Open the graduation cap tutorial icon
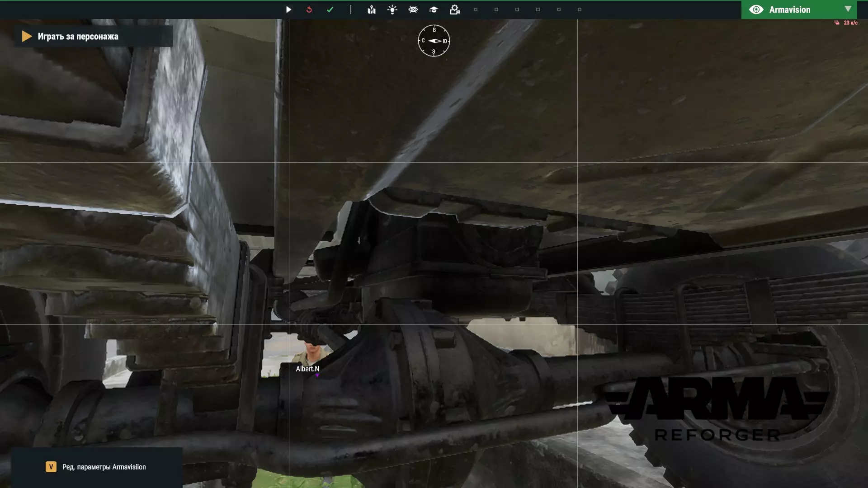 (x=434, y=9)
